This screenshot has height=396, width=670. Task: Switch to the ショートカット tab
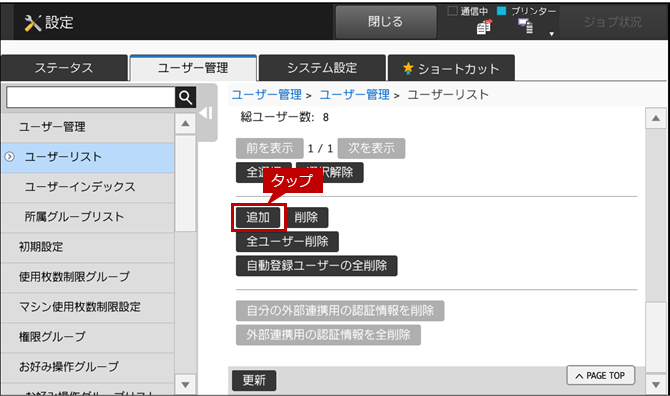[451, 68]
